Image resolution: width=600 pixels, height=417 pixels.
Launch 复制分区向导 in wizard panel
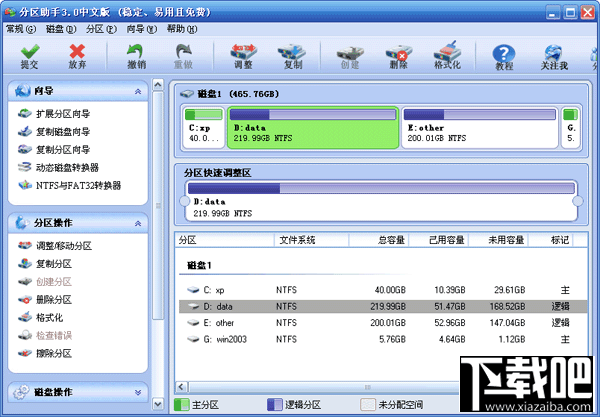tap(54, 150)
